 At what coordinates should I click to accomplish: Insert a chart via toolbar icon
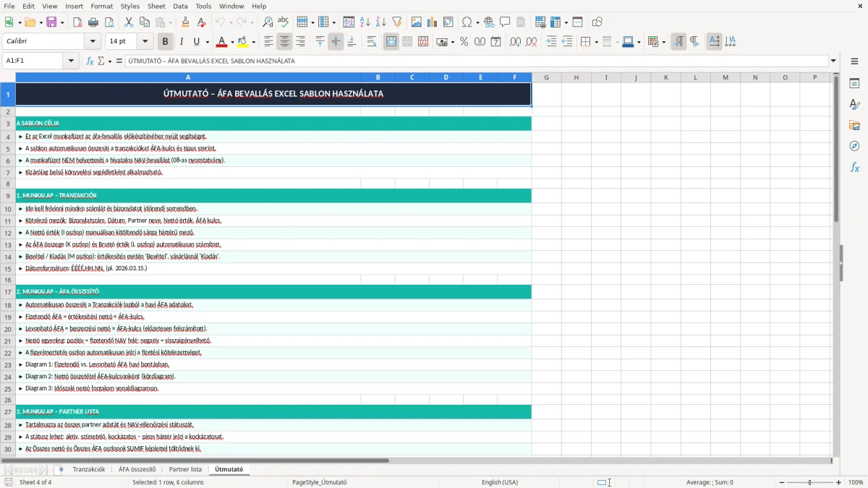coord(433,22)
